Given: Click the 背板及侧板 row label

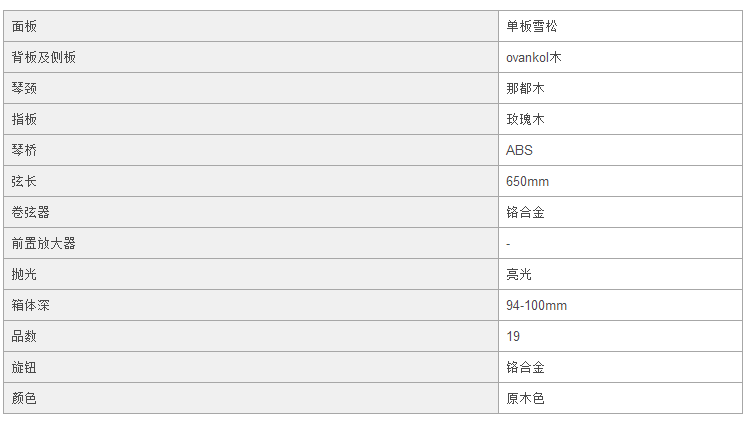Looking at the screenshot, I should coord(44,58).
